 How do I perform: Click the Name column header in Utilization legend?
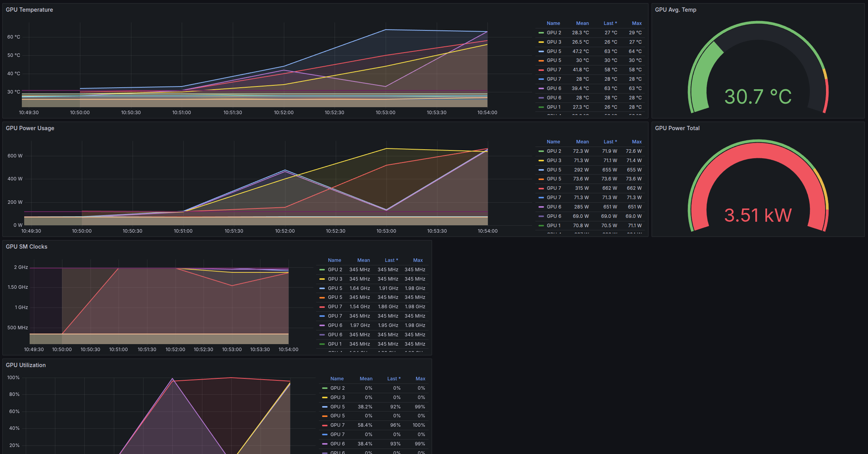pyautogui.click(x=337, y=378)
